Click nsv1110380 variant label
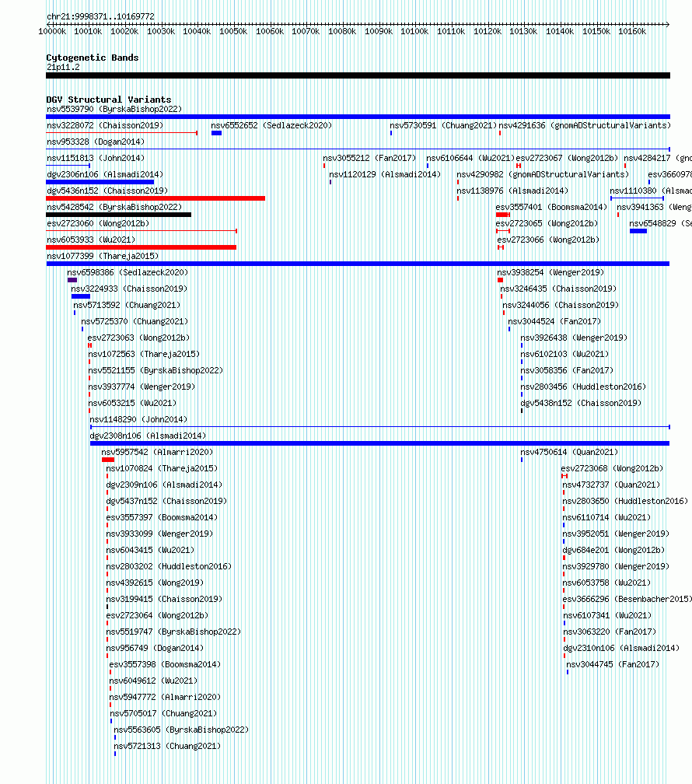Screen dimensions: 692x784 (x=651, y=191)
